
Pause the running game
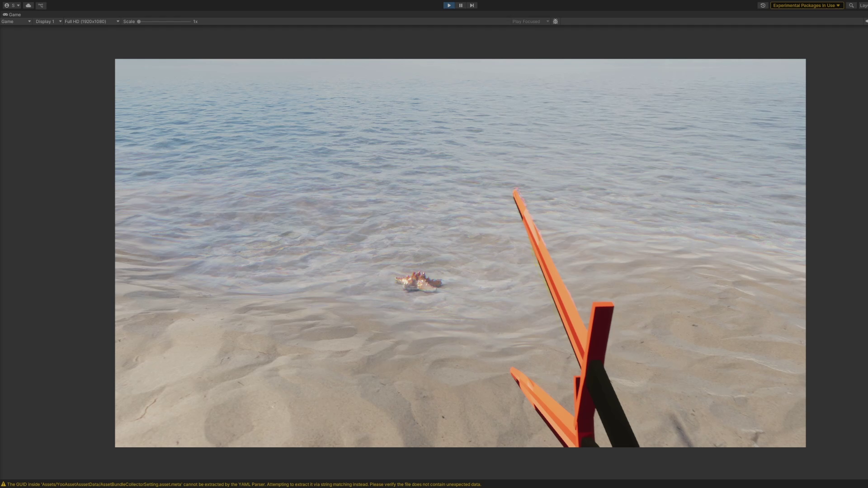[x=460, y=5]
